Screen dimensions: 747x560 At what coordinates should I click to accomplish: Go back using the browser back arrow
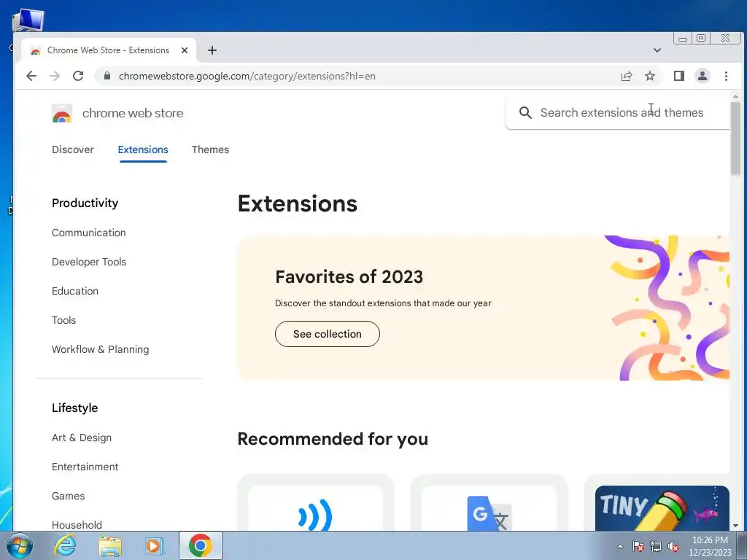(31, 76)
